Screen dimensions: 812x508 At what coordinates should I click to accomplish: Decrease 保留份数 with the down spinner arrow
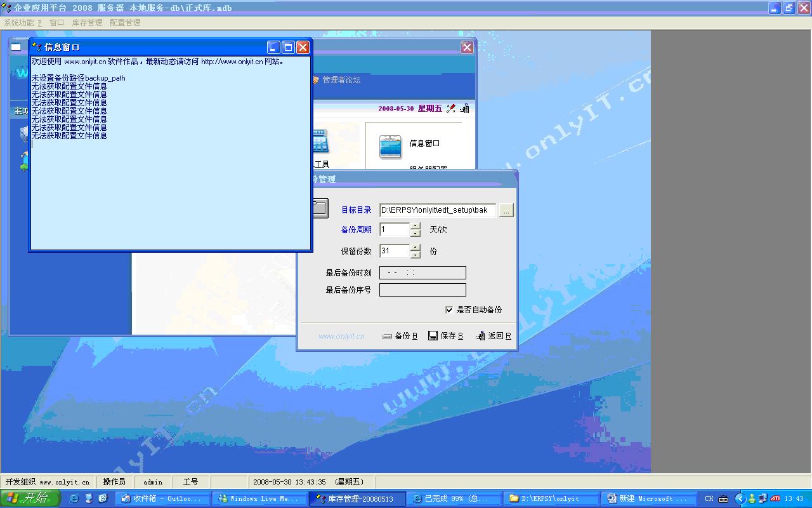(416, 255)
